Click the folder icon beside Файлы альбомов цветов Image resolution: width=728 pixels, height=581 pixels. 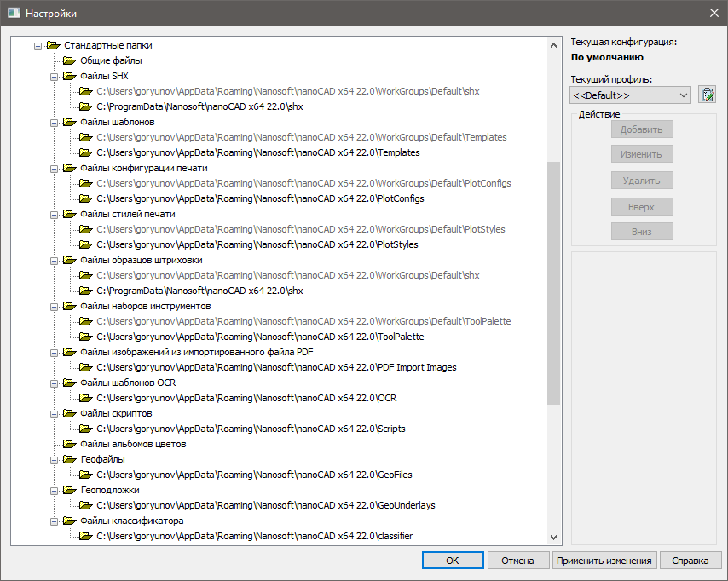click(x=70, y=445)
